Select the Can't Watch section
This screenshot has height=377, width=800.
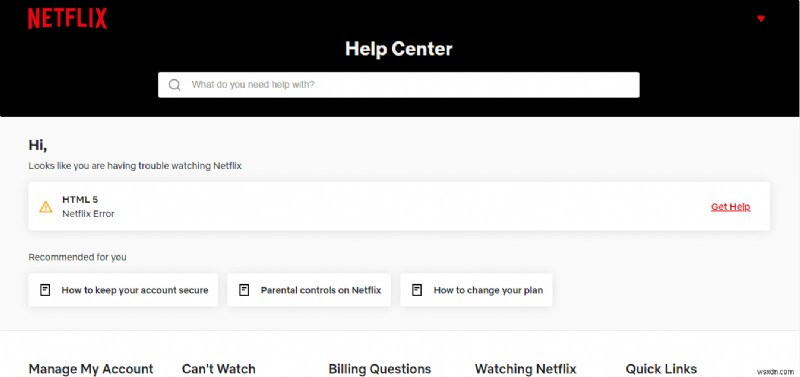coord(218,369)
